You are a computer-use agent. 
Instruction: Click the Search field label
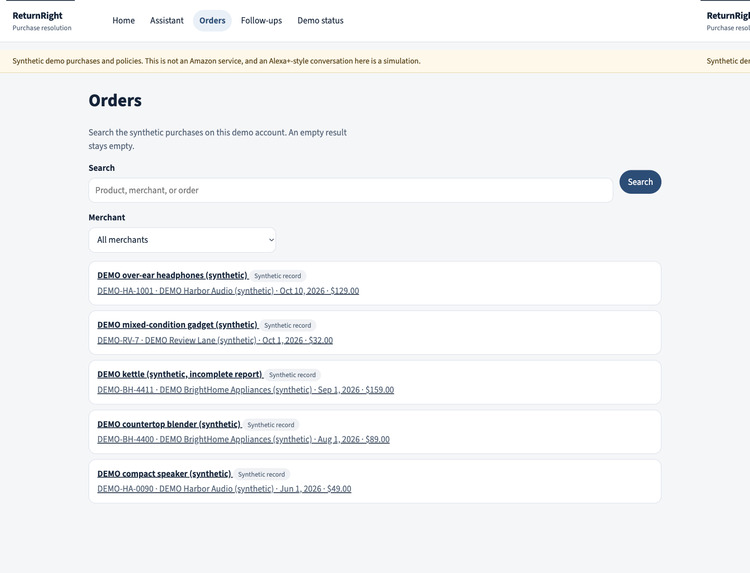pyautogui.click(x=101, y=168)
